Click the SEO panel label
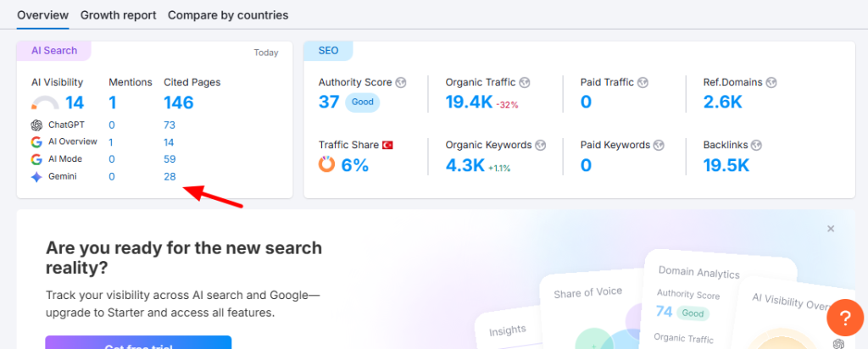Screen dimensions: 868x349 coord(328,50)
